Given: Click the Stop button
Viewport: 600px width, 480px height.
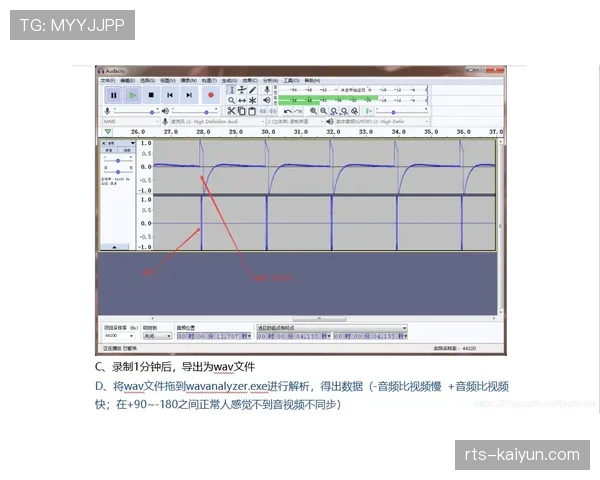Looking at the screenshot, I should pos(151,95).
